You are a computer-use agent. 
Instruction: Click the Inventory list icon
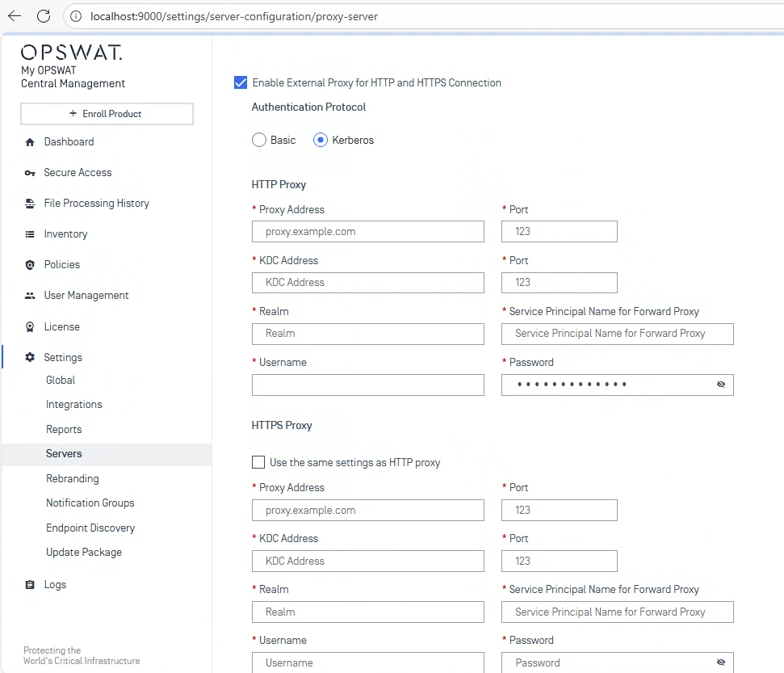coord(30,234)
